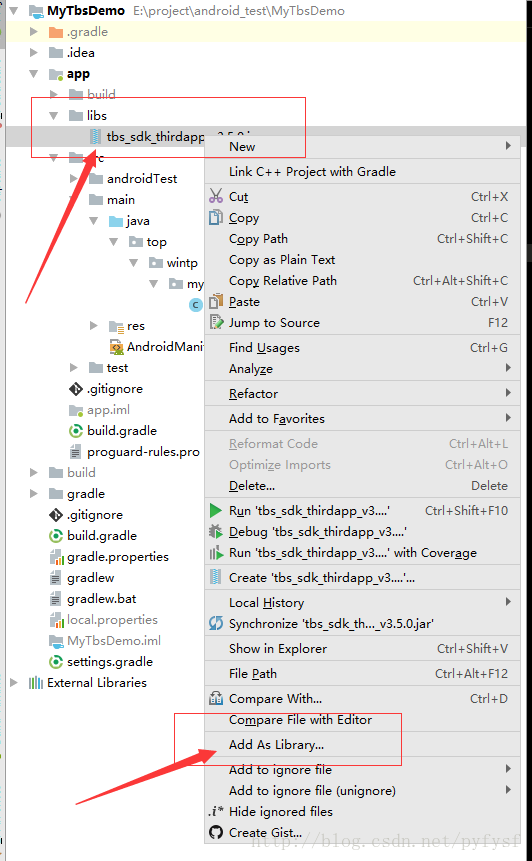Select the root build.gradle file

pyautogui.click(x=102, y=535)
